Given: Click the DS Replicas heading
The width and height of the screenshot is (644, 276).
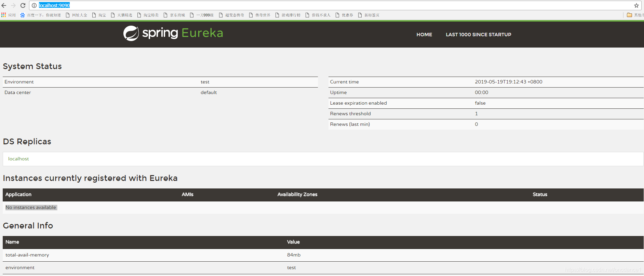Looking at the screenshot, I should 27,142.
